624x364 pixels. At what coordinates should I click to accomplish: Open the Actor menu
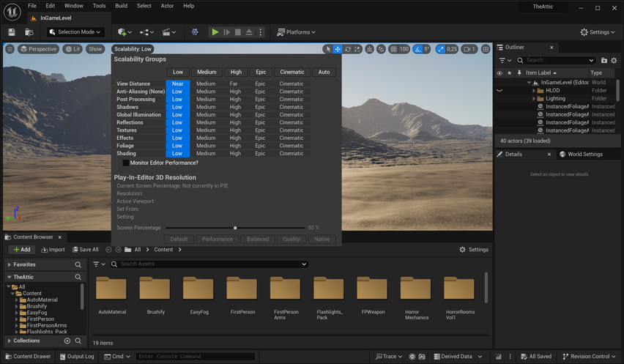[x=167, y=6]
